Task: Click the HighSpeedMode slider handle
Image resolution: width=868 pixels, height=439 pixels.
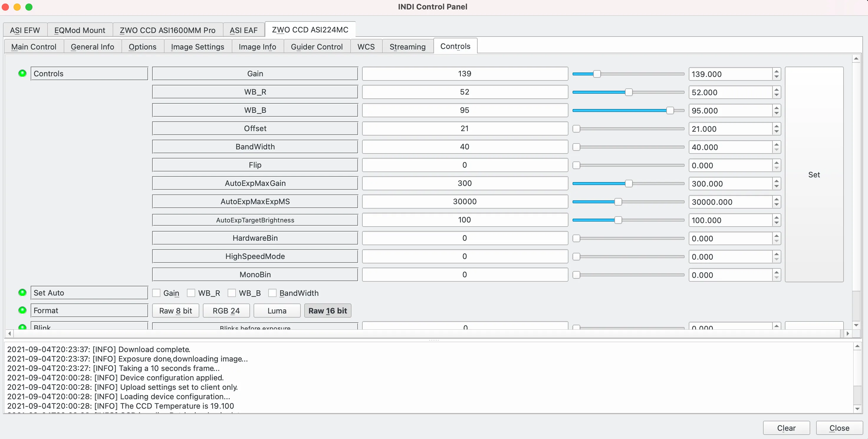Action: (x=576, y=257)
